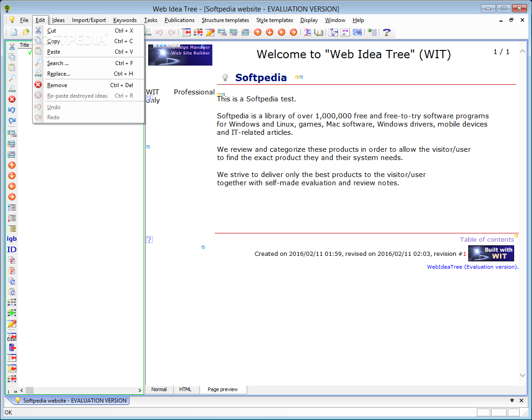
Task: Open the Import/Export menu
Action: 89,20
